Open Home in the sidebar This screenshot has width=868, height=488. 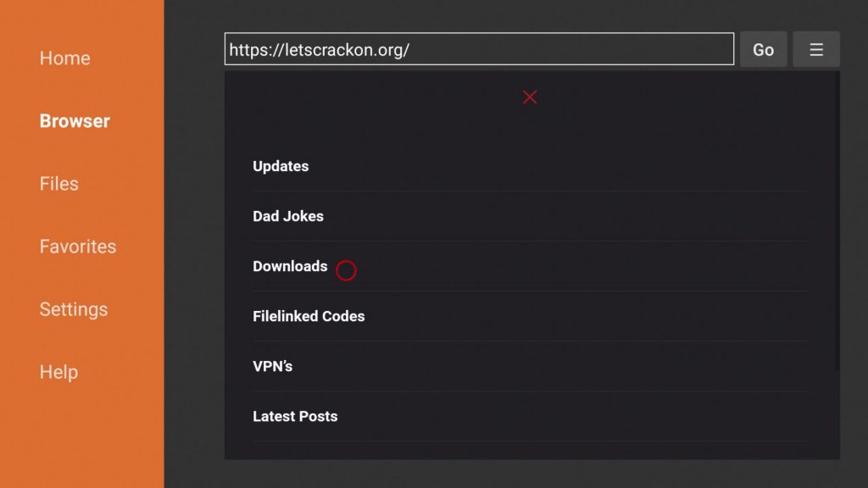click(64, 58)
